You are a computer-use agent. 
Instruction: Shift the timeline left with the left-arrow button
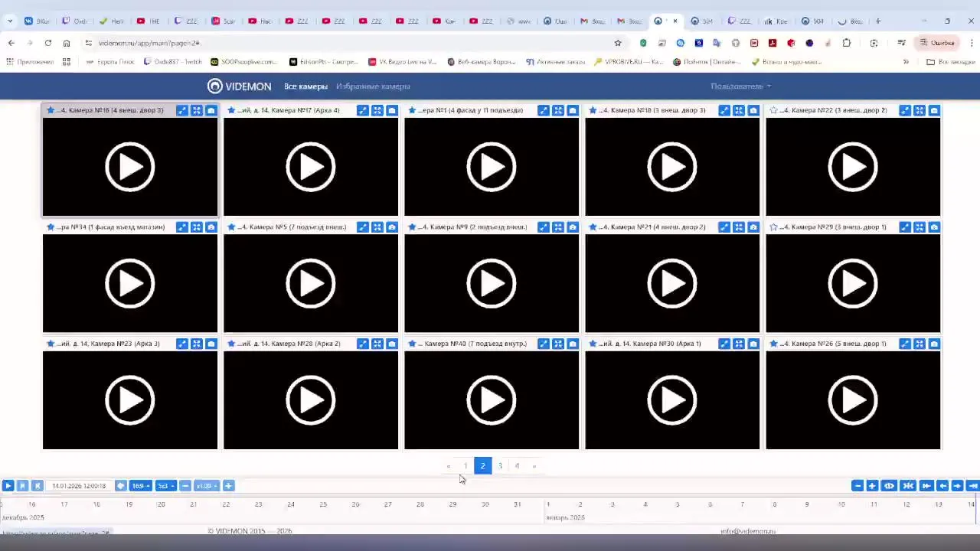(942, 486)
